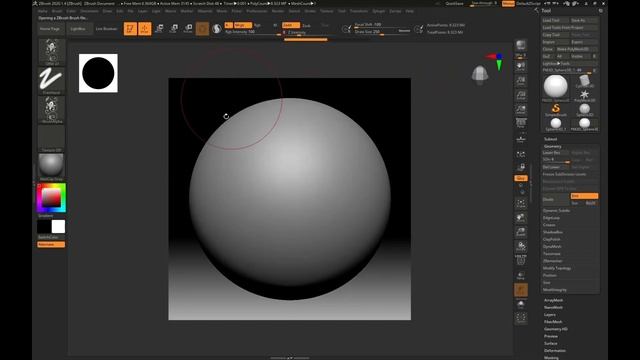Open the FreeHand stroke picker
The height and width of the screenshot is (360, 640).
point(51,80)
